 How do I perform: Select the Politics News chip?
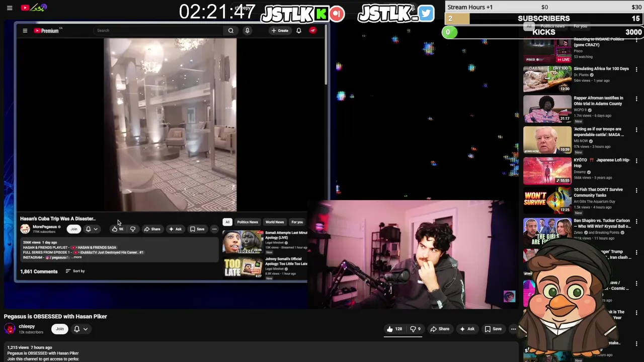tap(248, 222)
